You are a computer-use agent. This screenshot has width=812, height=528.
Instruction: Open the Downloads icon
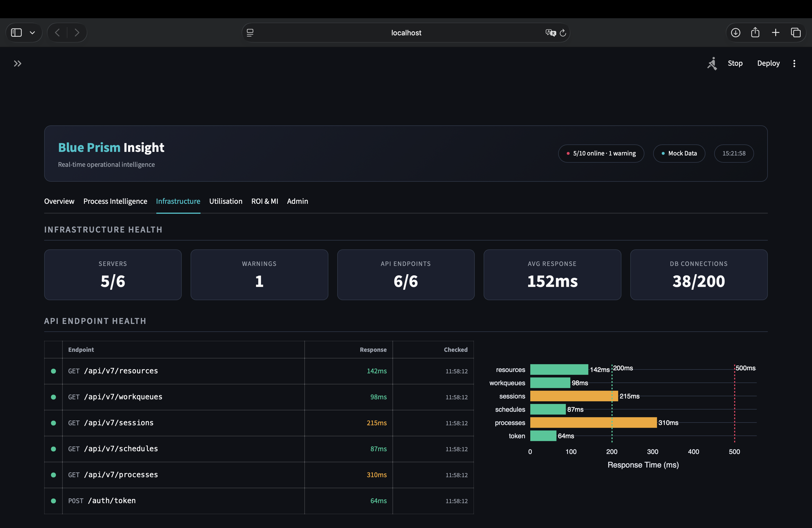pyautogui.click(x=735, y=32)
